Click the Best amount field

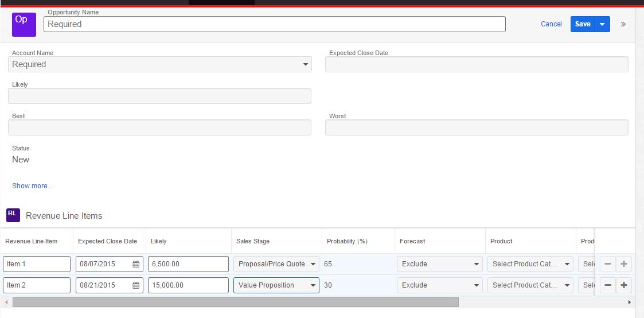point(159,127)
